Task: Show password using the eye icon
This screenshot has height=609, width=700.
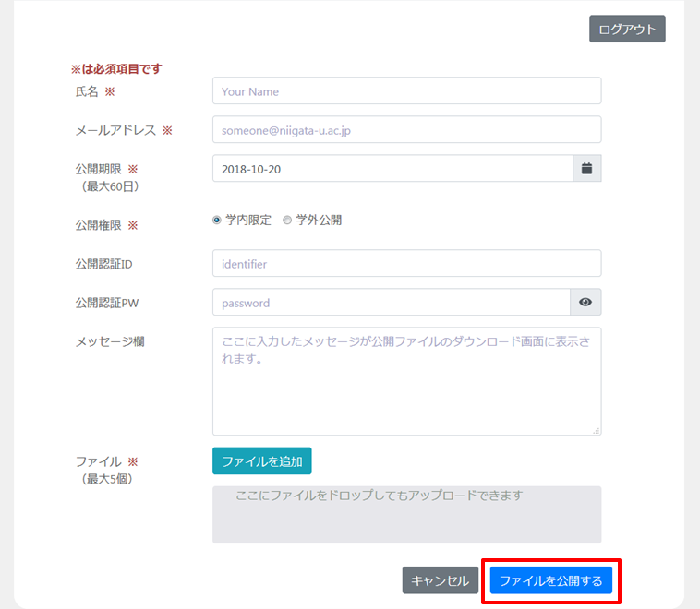Action: (x=586, y=303)
